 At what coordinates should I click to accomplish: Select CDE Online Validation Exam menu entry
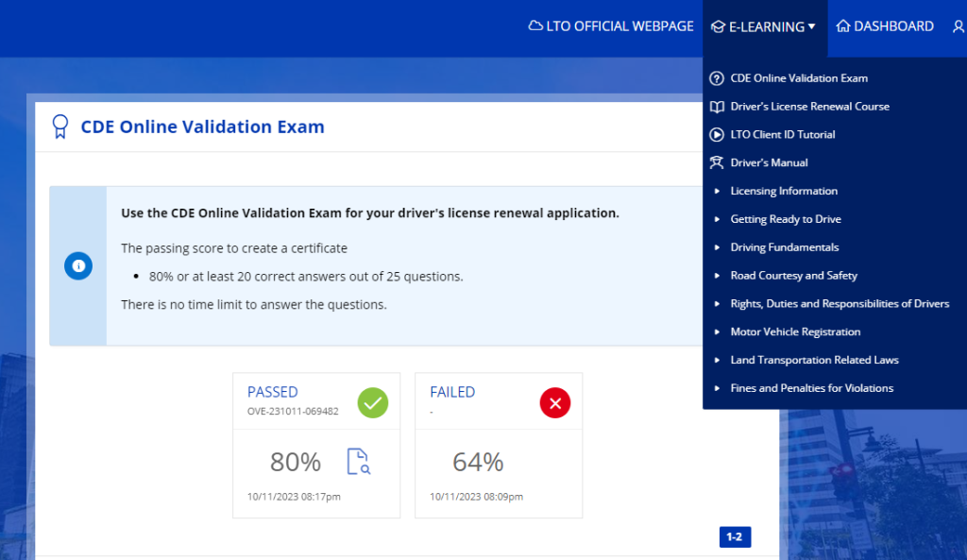tap(799, 78)
